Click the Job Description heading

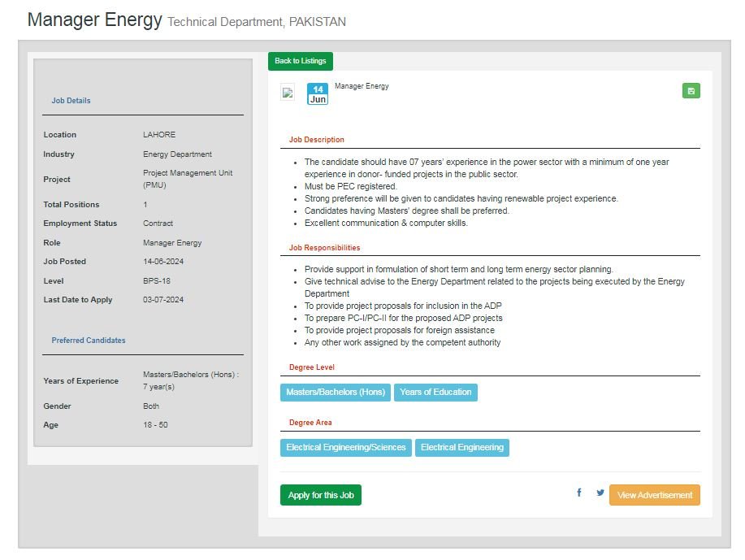(x=316, y=140)
